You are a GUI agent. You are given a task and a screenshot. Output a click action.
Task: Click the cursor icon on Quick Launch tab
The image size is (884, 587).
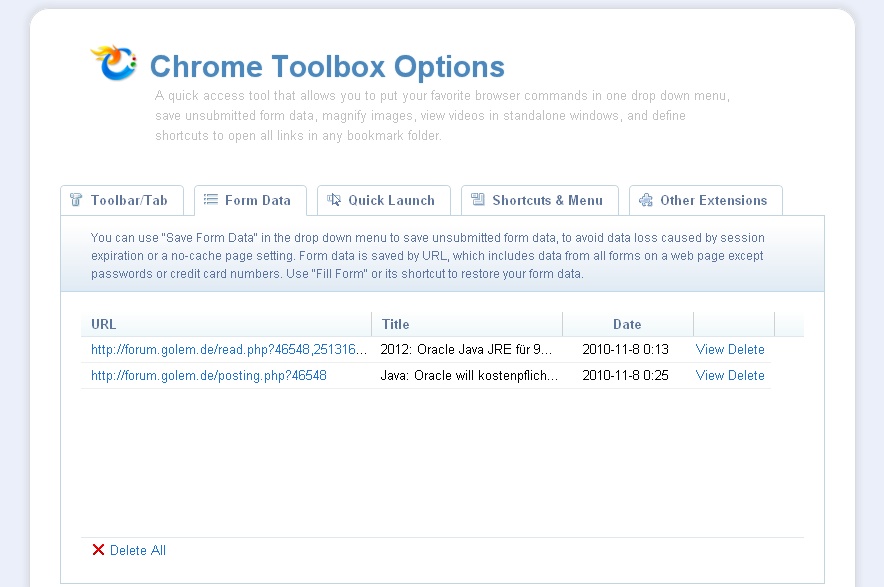pos(334,199)
